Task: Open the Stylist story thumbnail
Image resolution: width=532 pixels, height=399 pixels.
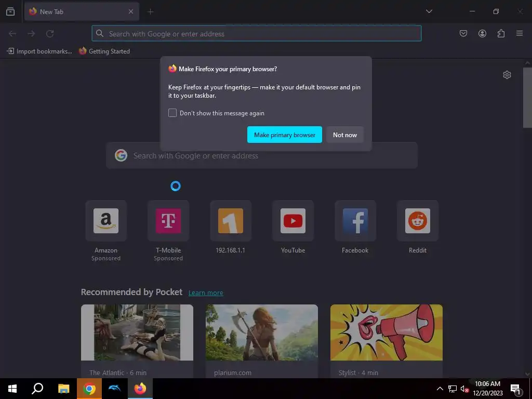Action: click(387, 332)
